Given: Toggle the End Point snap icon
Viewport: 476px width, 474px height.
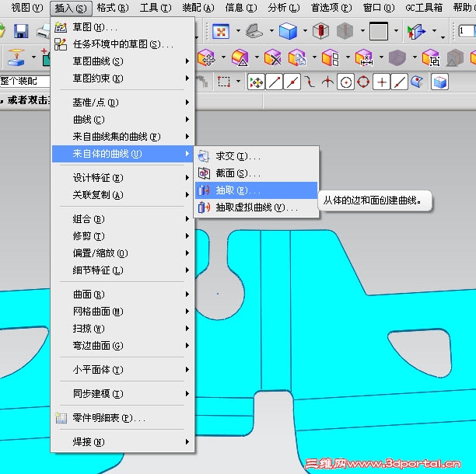Looking at the screenshot, I should pos(275,82).
